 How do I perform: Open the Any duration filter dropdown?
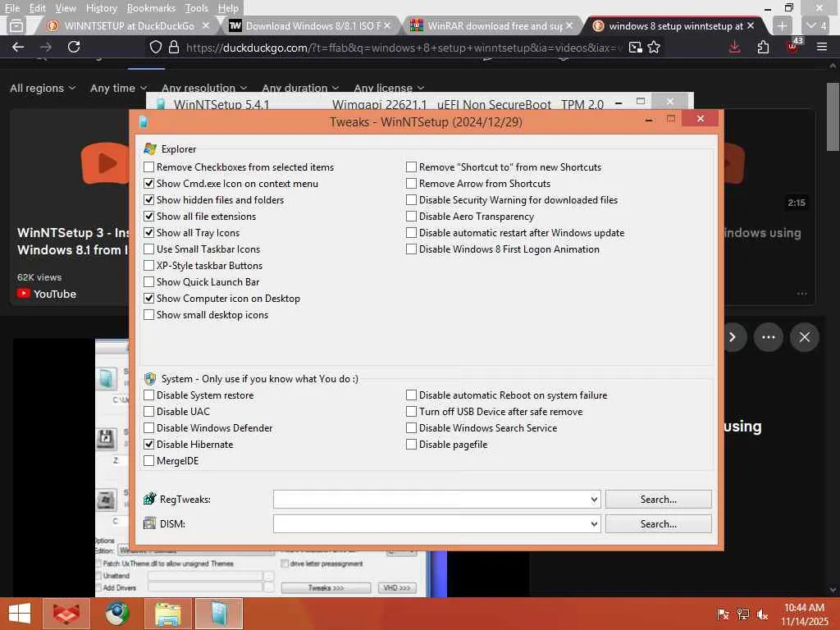point(300,88)
